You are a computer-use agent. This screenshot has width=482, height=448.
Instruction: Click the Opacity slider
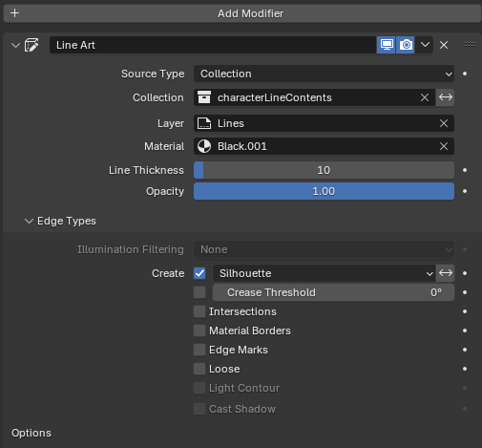point(324,191)
